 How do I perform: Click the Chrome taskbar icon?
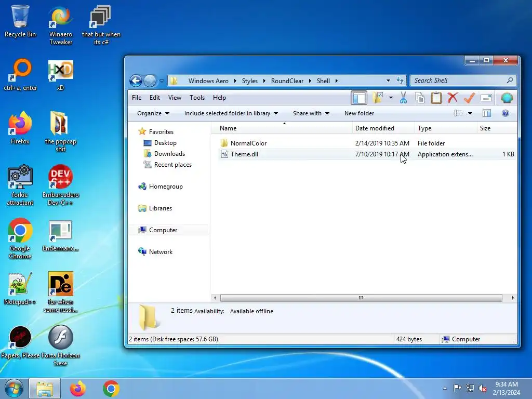111,389
